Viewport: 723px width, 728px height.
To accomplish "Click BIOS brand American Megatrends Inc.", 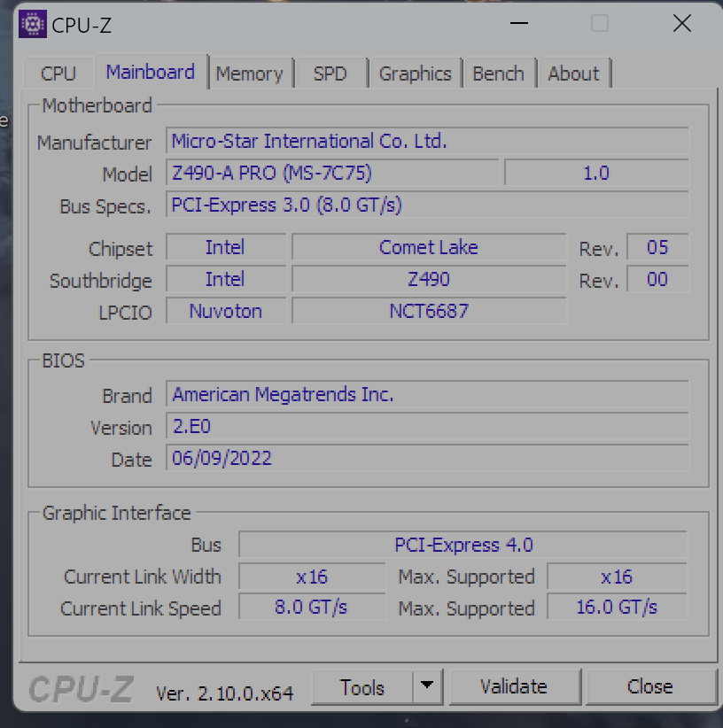I will pos(427,394).
